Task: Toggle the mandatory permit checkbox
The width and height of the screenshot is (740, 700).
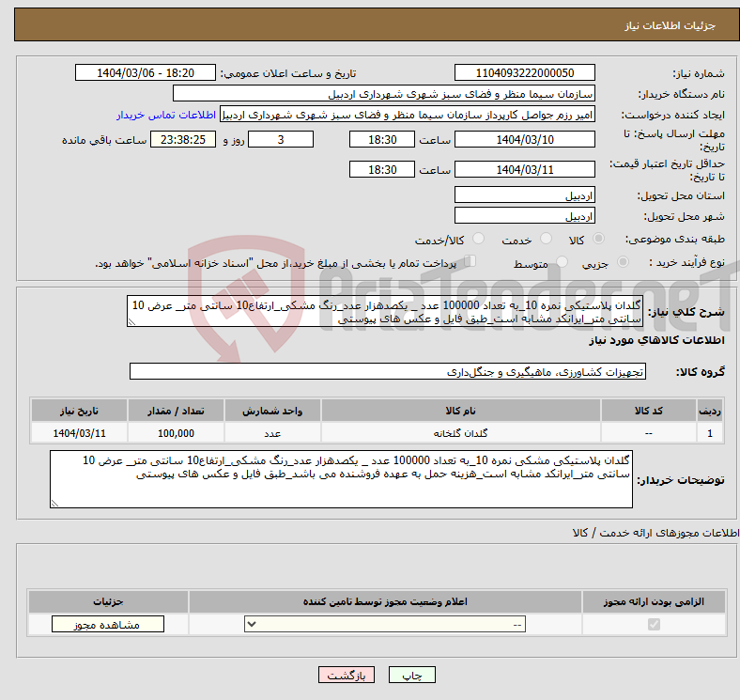Action: pyautogui.click(x=654, y=625)
